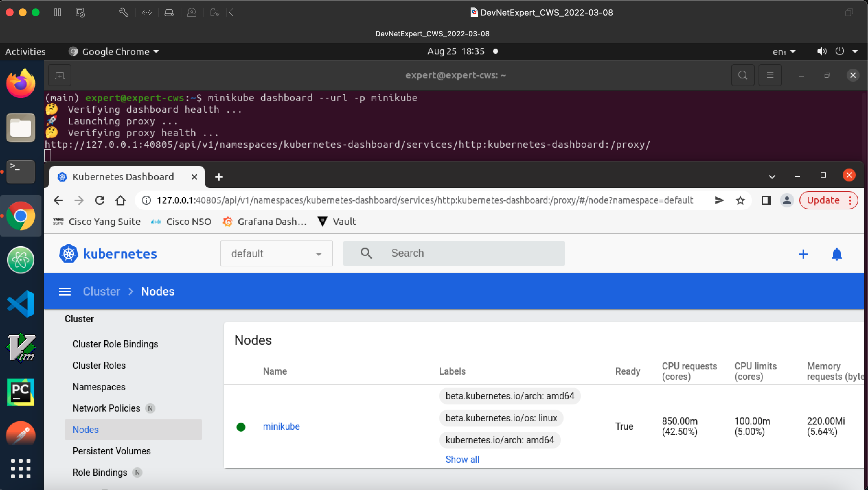The height and width of the screenshot is (490, 868).
Task: Open the terminal search magnifier icon
Action: coord(742,75)
